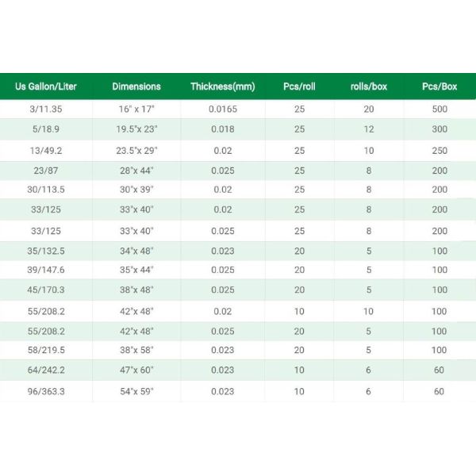Click the Pcs/Box column header
Screen dimensions: 476x476
(440, 86)
